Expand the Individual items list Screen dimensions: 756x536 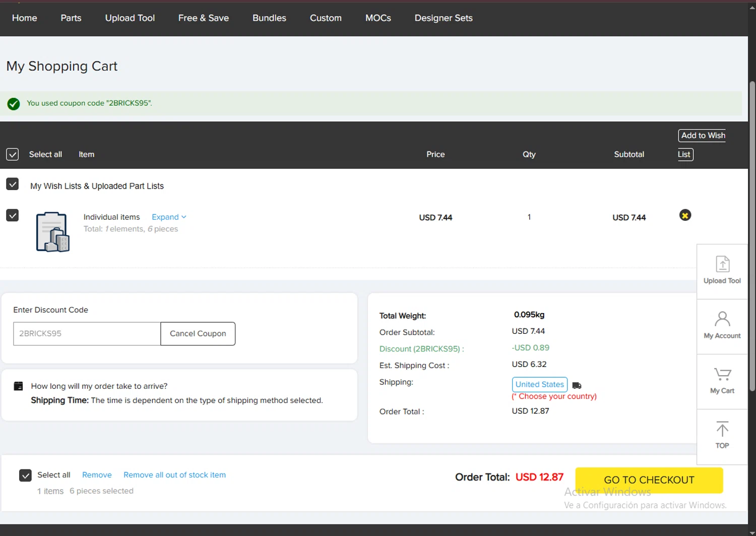(169, 217)
